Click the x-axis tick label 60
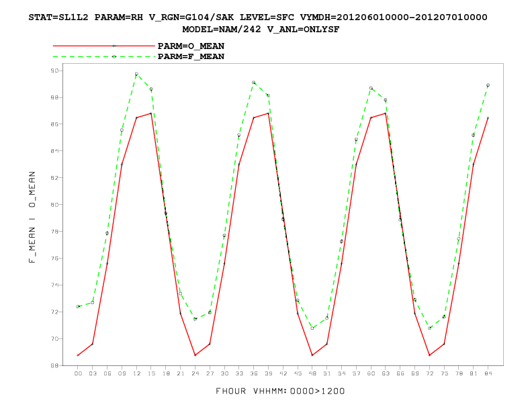532x411 pixels. point(371,373)
